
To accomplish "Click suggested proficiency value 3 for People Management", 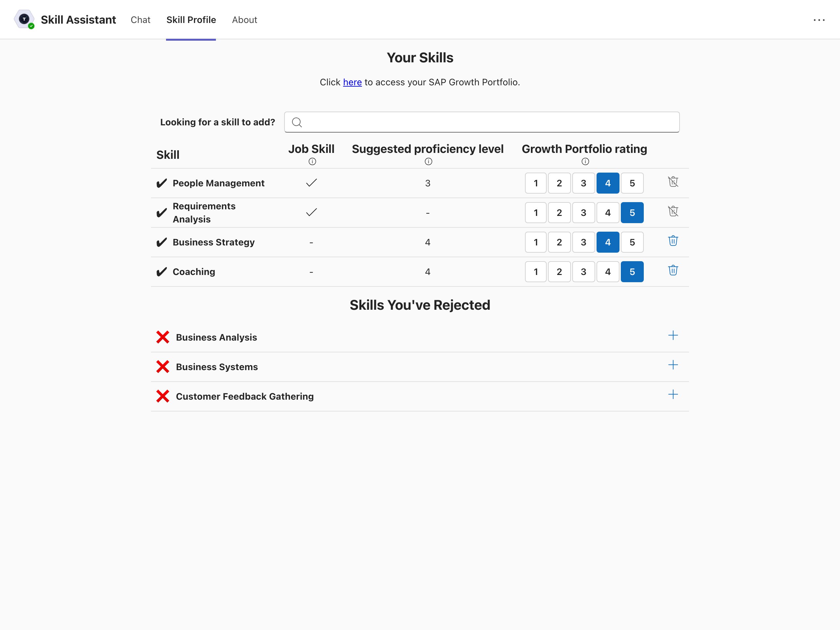I will (x=428, y=183).
